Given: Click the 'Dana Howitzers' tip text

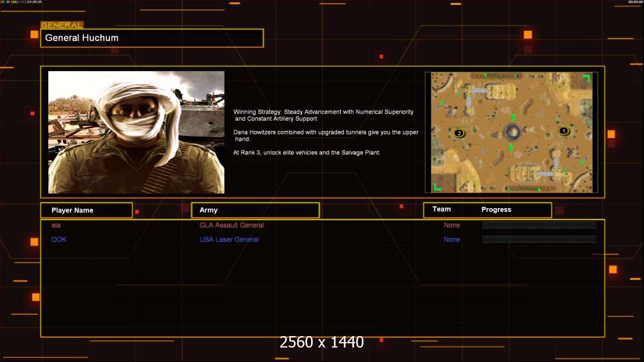Looking at the screenshot, I should pyautogui.click(x=326, y=136).
